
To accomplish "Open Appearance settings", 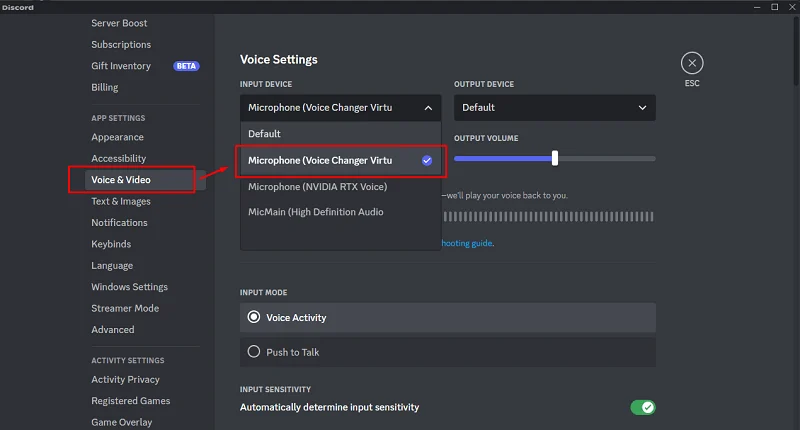I will [117, 137].
